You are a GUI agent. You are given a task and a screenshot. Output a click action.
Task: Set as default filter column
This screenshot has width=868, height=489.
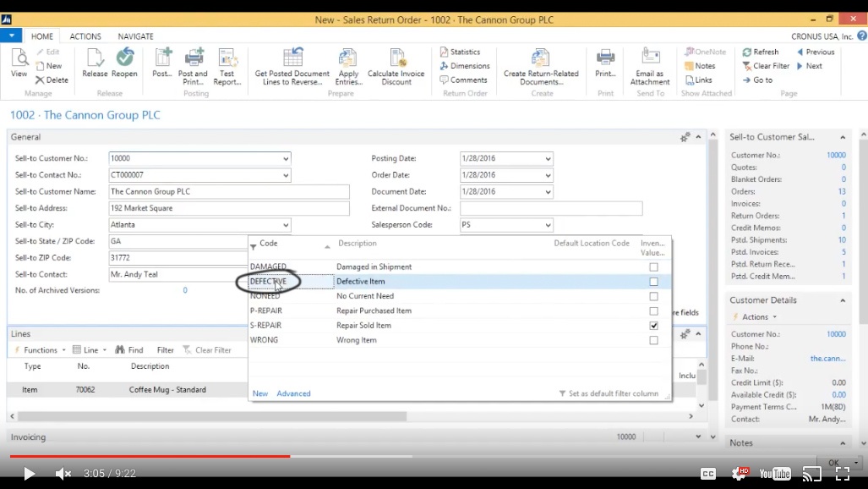609,393
